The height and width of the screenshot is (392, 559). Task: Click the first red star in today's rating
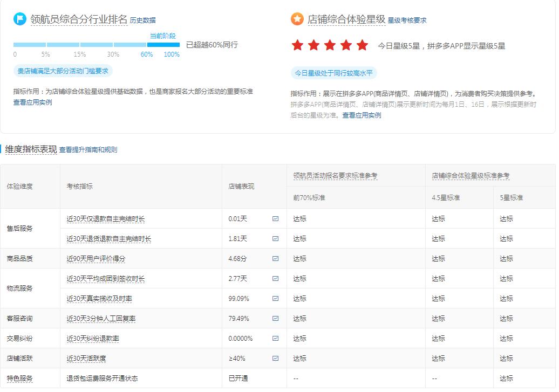pyautogui.click(x=297, y=46)
